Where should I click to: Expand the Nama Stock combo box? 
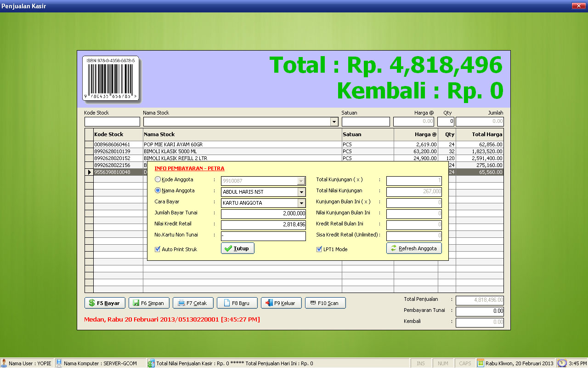(334, 122)
